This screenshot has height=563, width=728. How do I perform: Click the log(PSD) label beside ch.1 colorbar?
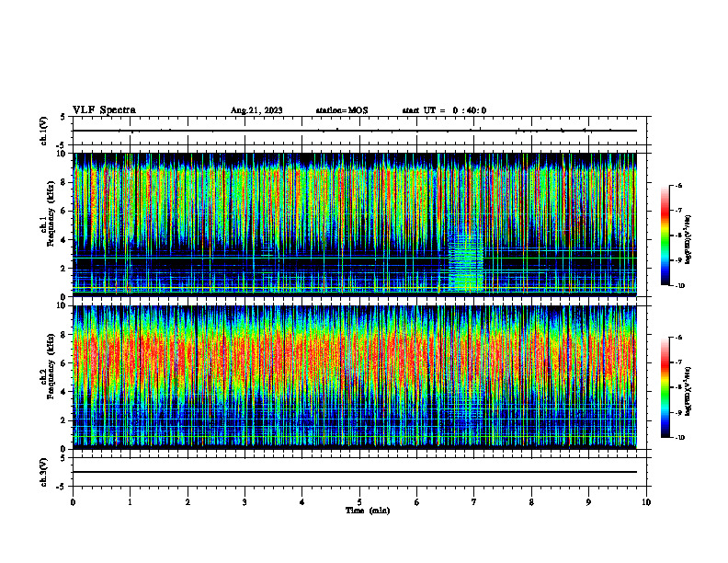tap(688, 239)
